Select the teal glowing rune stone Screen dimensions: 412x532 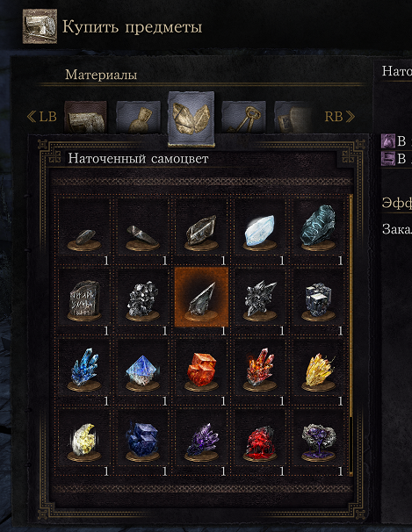coord(319,226)
